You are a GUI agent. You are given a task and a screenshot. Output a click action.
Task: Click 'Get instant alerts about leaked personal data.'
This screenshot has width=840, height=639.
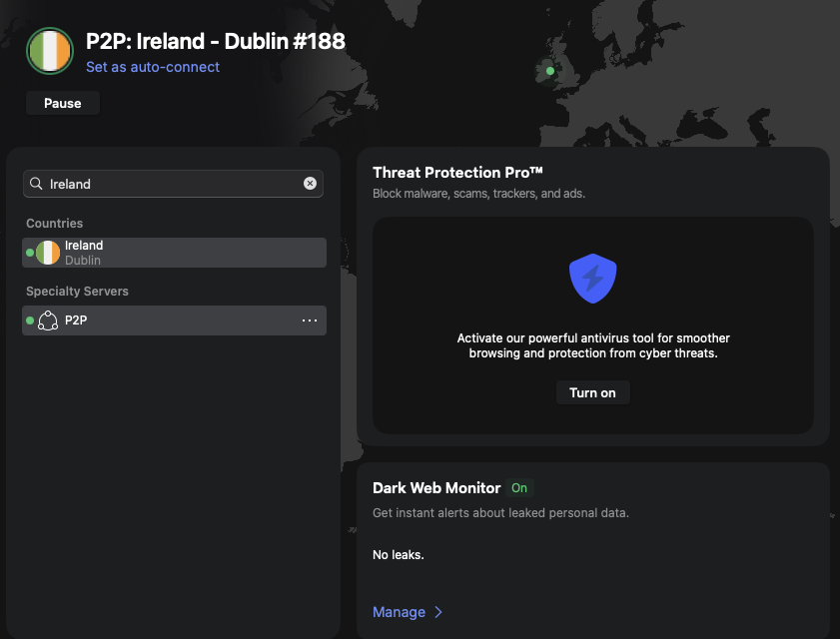click(500, 512)
